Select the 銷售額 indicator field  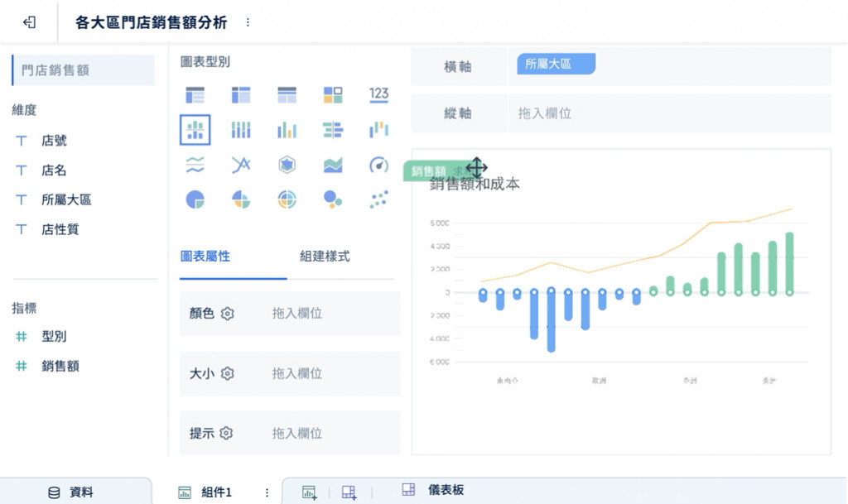(60, 367)
